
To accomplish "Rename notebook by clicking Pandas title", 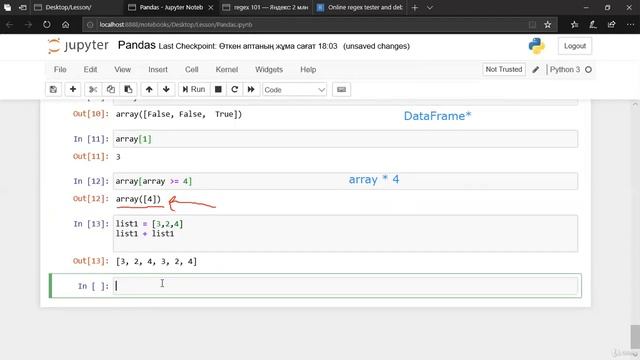I will point(137,45).
